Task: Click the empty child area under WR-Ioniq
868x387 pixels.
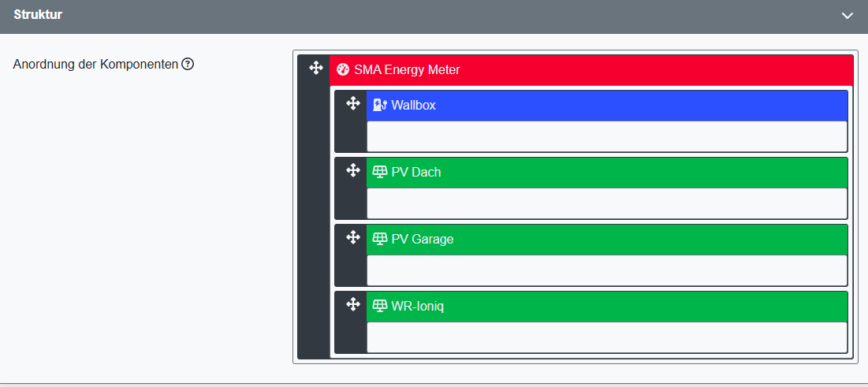Action: [606, 337]
